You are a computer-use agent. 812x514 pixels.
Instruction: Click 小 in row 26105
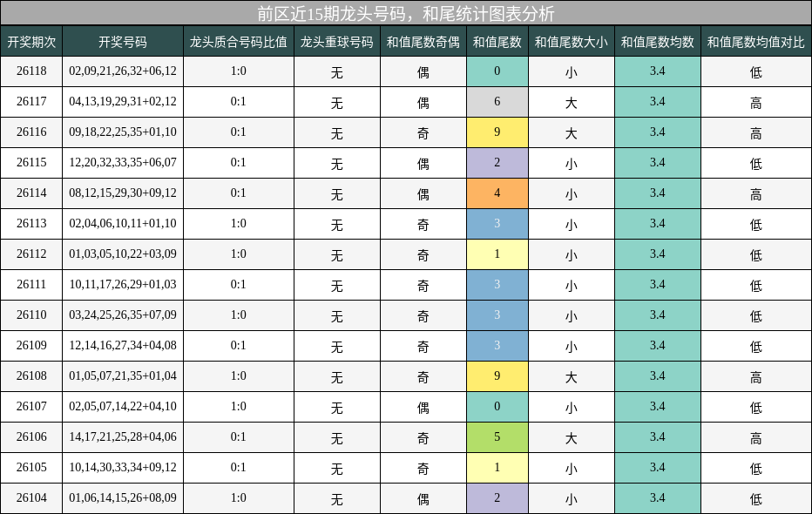coord(572,469)
